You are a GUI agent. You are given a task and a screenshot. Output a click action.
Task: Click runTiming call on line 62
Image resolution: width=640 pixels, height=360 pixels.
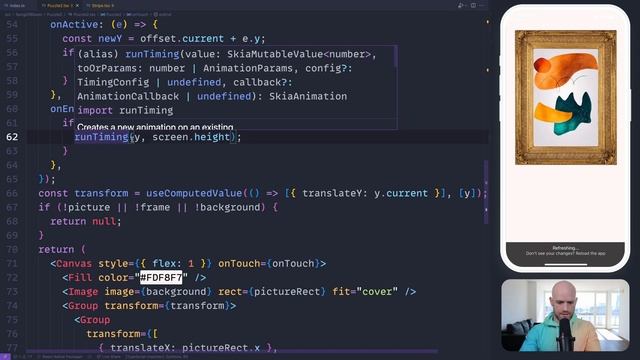(x=102, y=137)
